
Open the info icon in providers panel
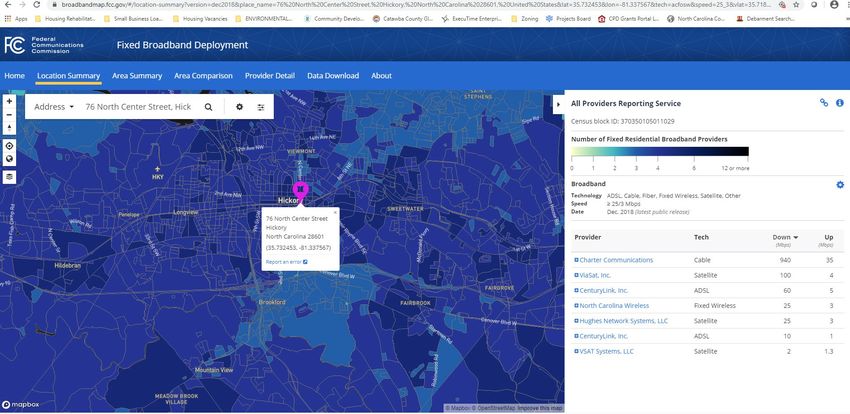pos(840,102)
